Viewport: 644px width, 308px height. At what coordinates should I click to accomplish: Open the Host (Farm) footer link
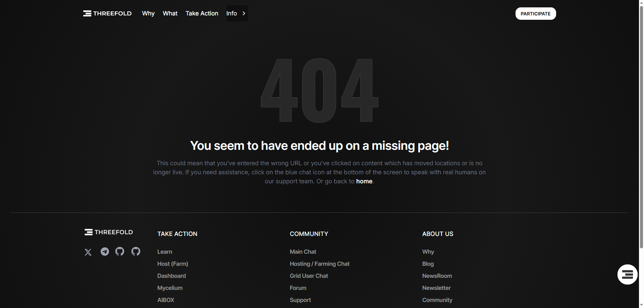[x=173, y=264]
